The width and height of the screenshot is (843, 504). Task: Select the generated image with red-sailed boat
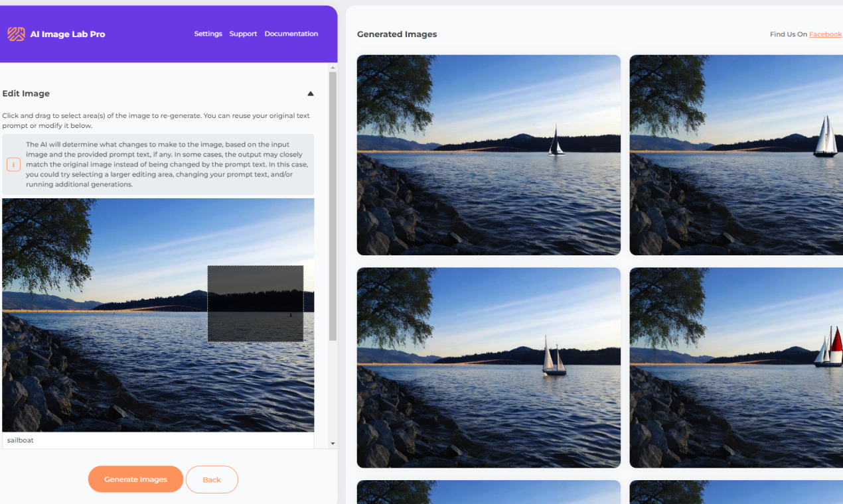click(736, 367)
